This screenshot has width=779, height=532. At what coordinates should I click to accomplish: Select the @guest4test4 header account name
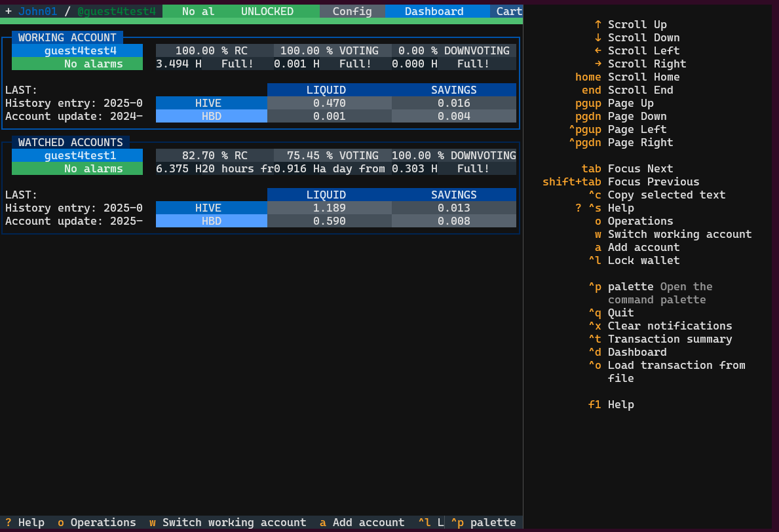click(x=117, y=11)
